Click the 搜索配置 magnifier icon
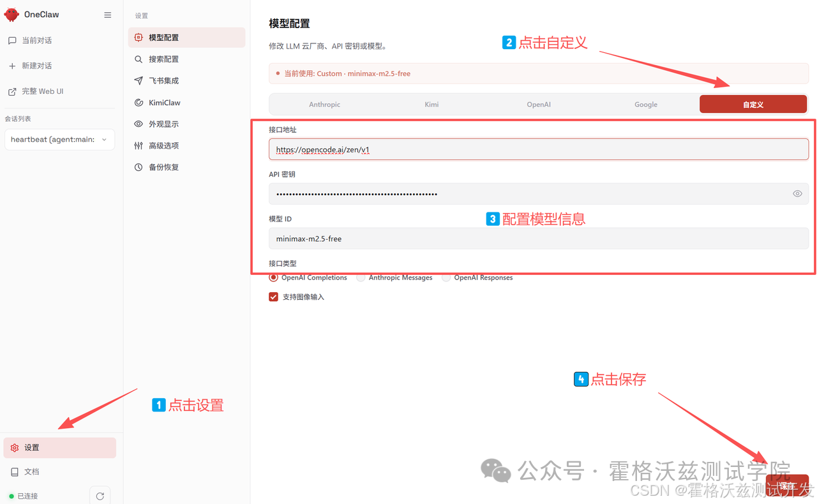817x504 pixels. click(139, 59)
